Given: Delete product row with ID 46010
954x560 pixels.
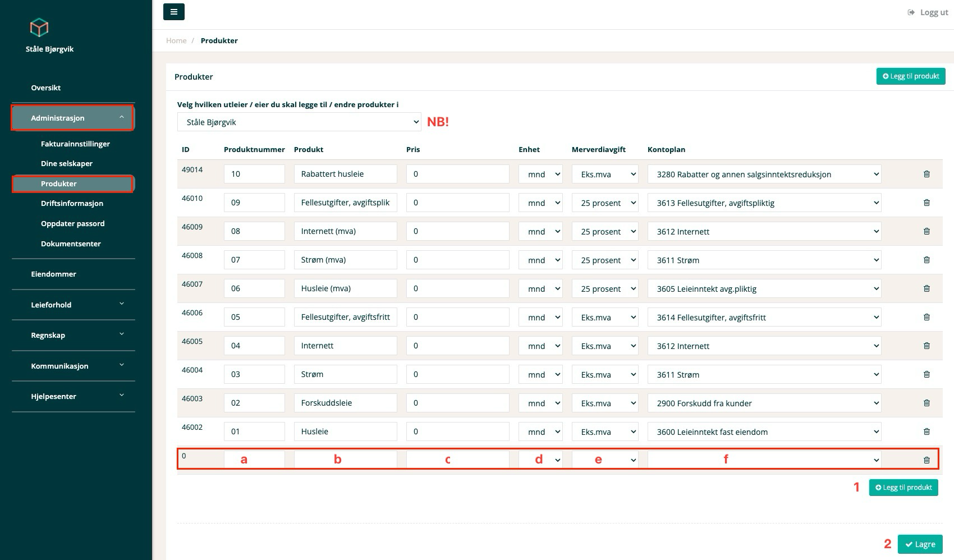Looking at the screenshot, I should point(927,203).
